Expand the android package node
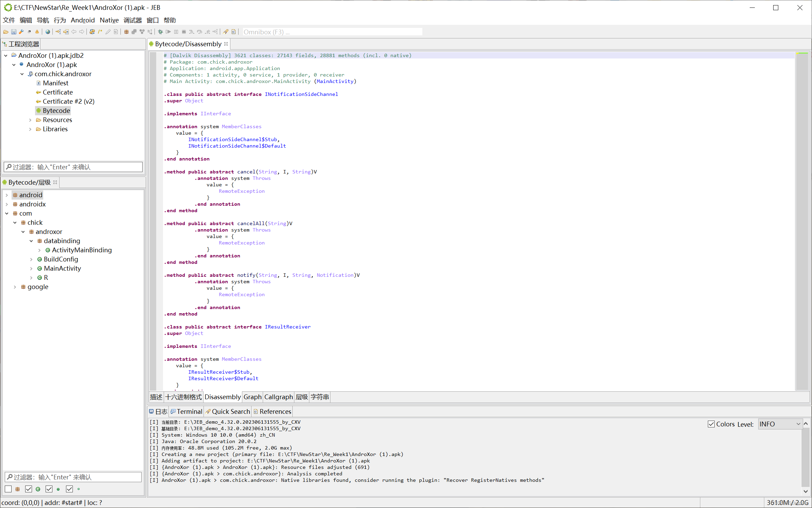The width and height of the screenshot is (812, 508). [x=7, y=195]
